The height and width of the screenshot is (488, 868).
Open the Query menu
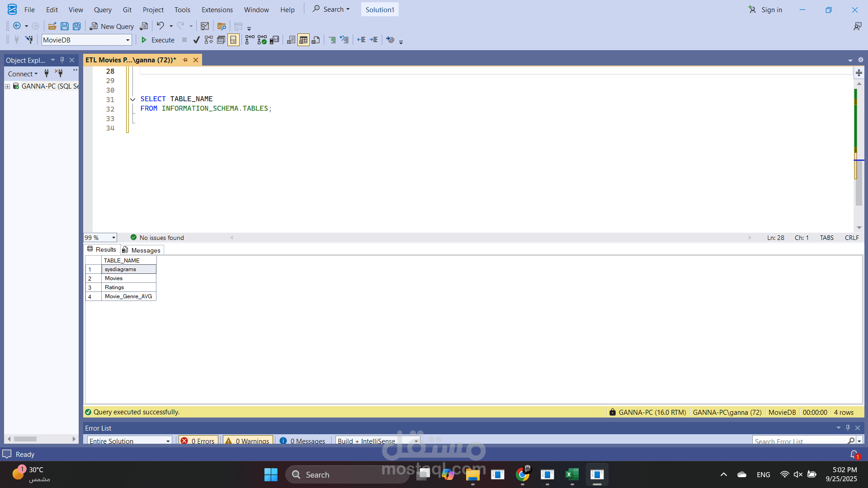[103, 9]
